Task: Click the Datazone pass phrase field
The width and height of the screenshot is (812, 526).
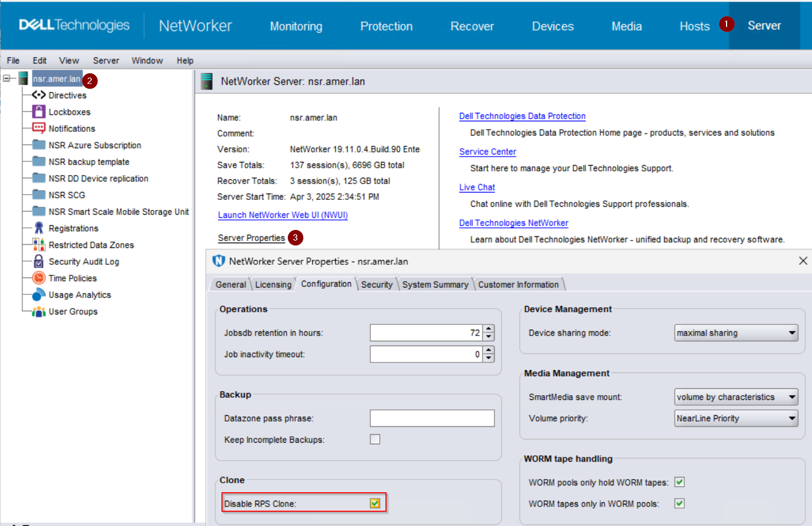Action: click(x=432, y=418)
